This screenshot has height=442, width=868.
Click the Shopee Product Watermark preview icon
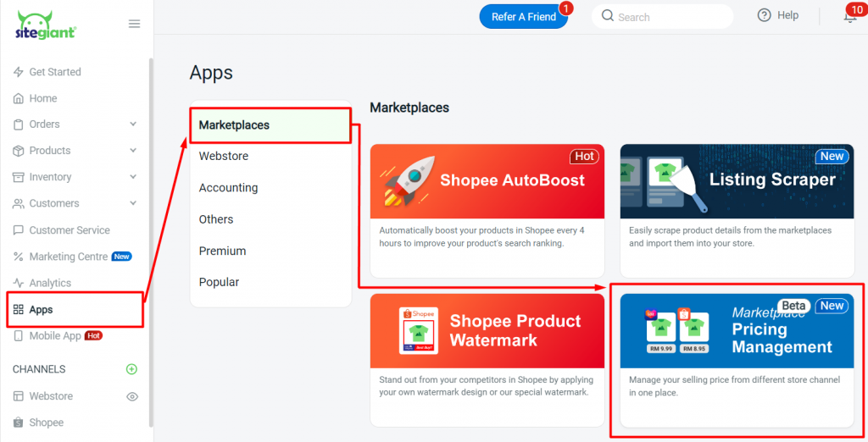coord(419,331)
